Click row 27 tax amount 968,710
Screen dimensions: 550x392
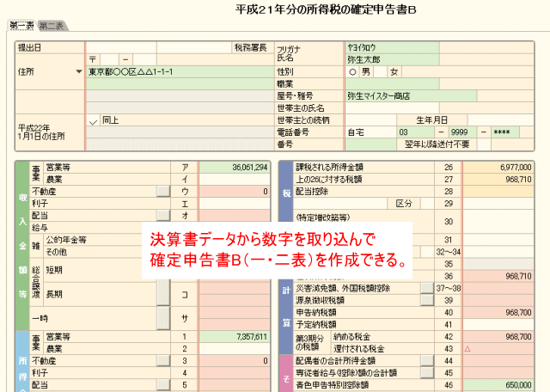point(498,180)
